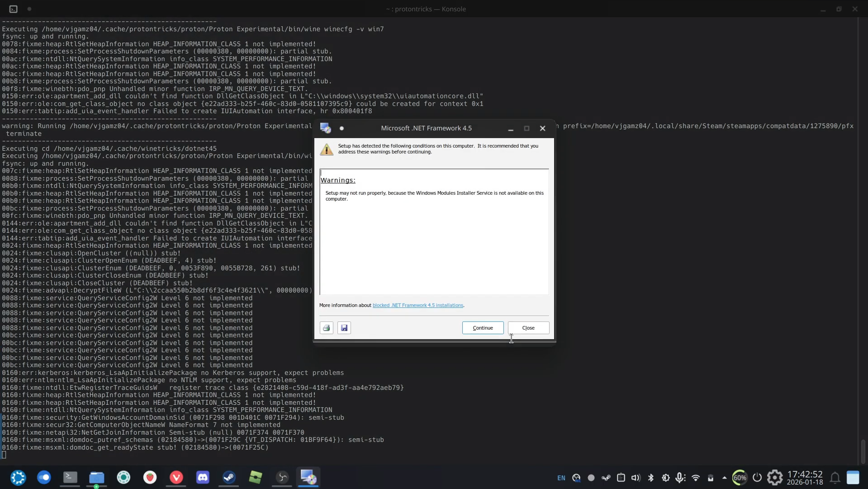Screen dimensions: 868x489
Task: Select the .NET installer task in the taskbar
Action: point(308,478)
